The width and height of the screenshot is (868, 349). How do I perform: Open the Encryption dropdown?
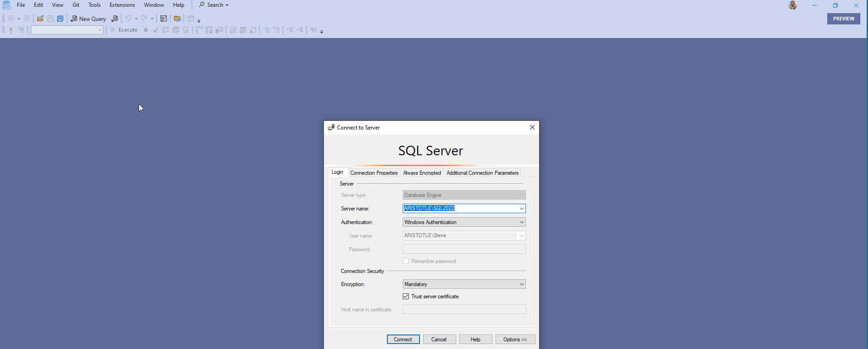[464, 284]
